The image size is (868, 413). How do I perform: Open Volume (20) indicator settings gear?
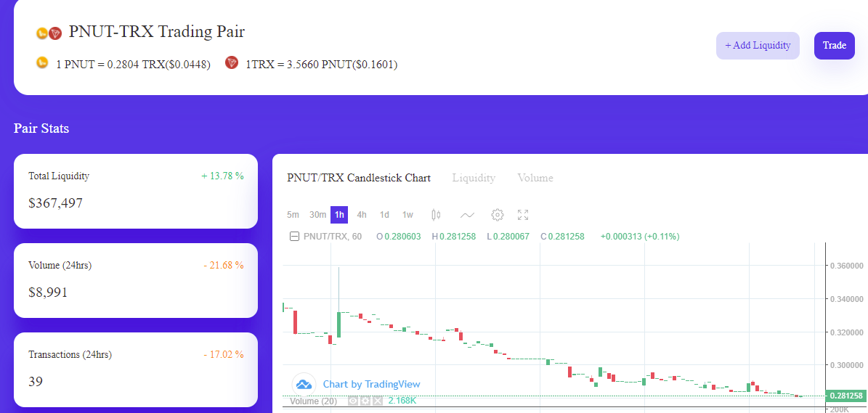pos(365,401)
